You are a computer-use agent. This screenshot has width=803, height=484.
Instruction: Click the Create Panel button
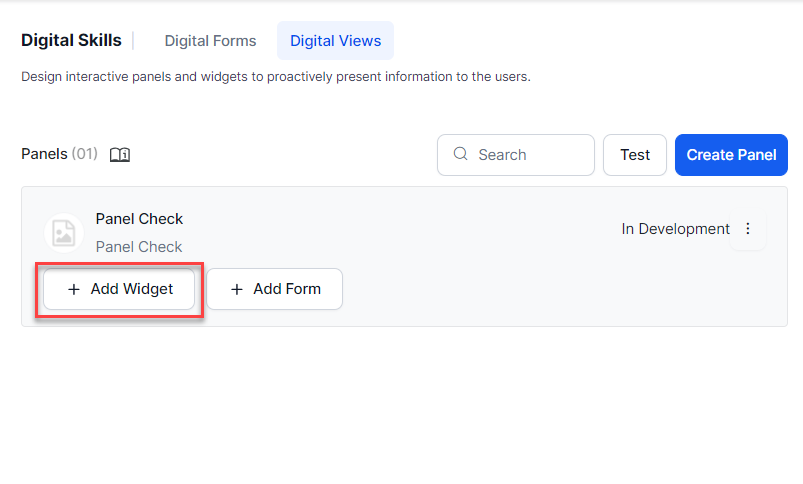731,155
